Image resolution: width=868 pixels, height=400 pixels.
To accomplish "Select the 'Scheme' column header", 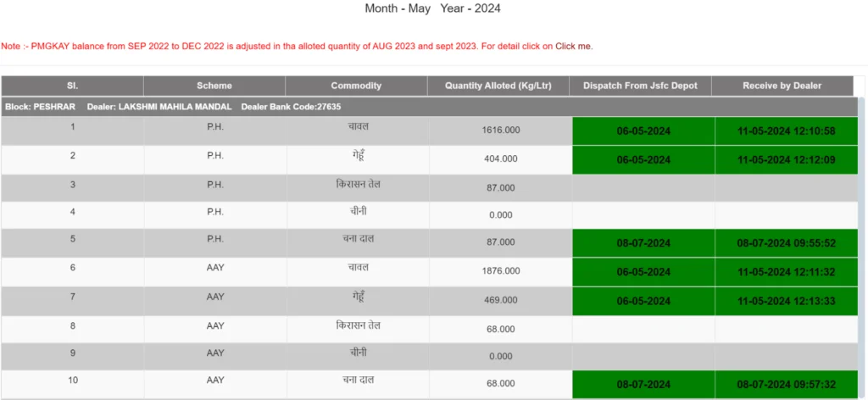I will pyautogui.click(x=214, y=86).
